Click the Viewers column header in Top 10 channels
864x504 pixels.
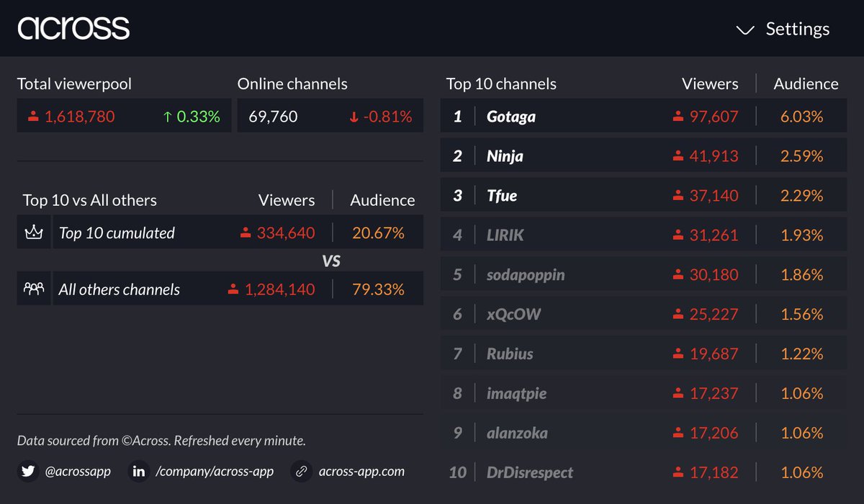710,84
